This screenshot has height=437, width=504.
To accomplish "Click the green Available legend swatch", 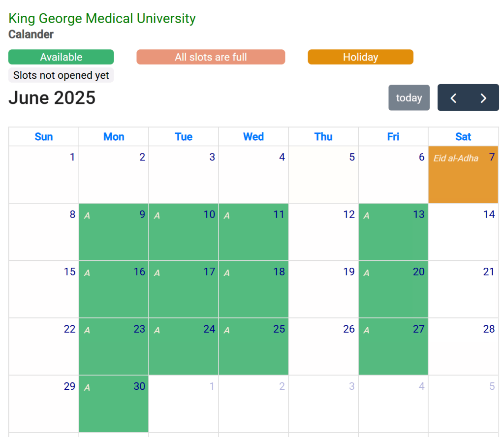I will 61,57.
